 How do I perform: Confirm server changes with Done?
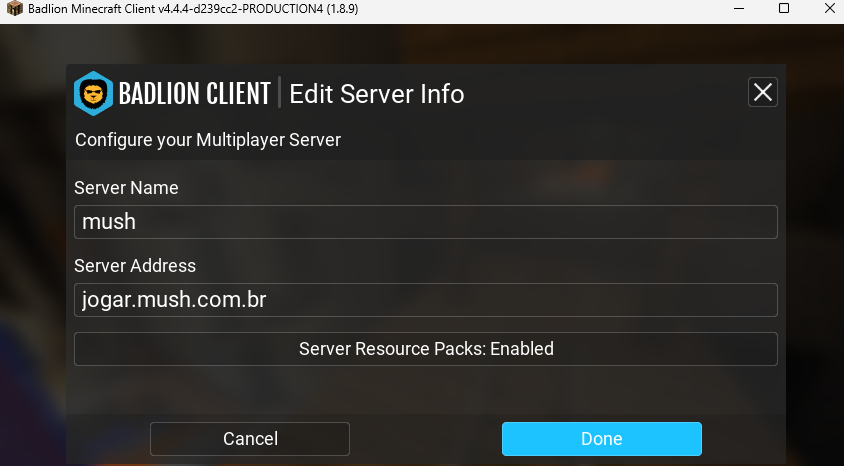[602, 439]
